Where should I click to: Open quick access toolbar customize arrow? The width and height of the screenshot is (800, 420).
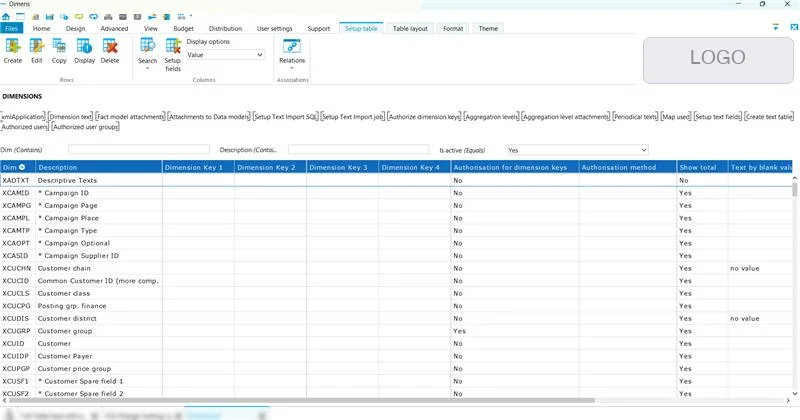[191, 17]
